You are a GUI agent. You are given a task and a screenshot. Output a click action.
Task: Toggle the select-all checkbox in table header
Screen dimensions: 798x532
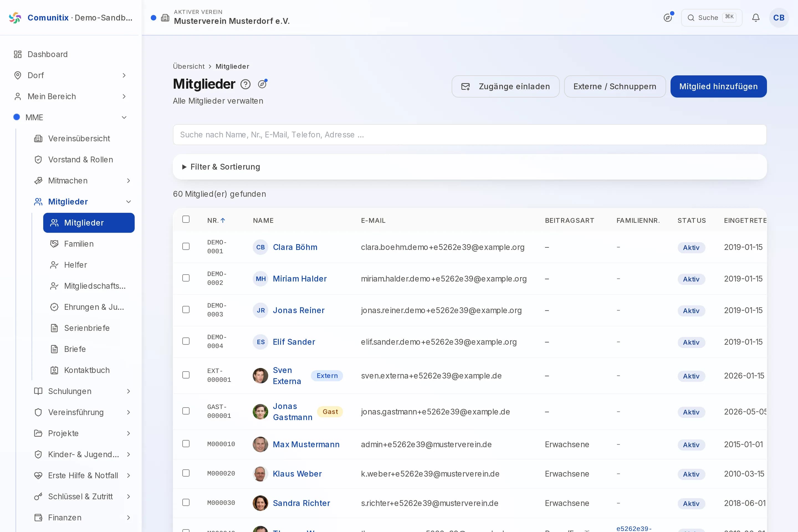point(186,219)
